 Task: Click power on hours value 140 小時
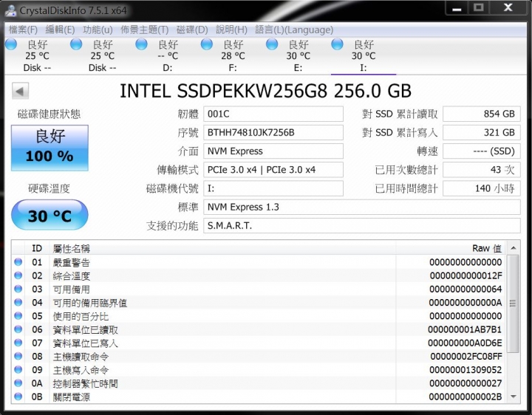click(x=482, y=188)
